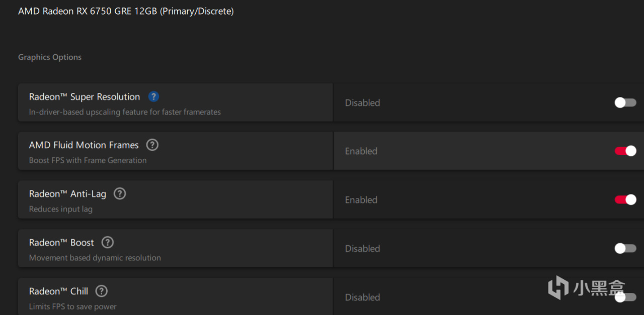Open the Radeon Chill help icon

click(102, 291)
